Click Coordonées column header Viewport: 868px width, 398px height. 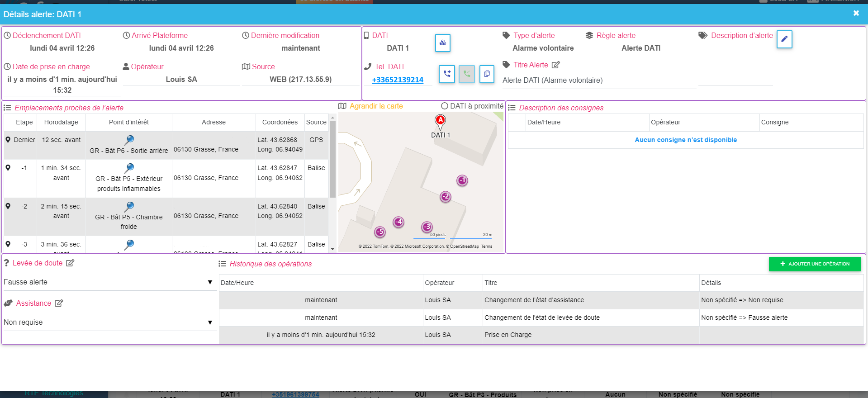[280, 122]
